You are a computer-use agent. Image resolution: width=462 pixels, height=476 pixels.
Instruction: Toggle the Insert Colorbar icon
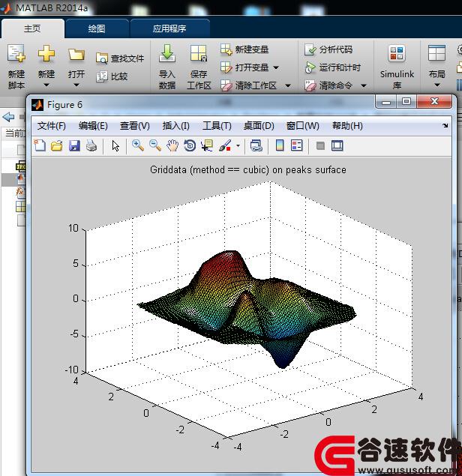coord(280,145)
